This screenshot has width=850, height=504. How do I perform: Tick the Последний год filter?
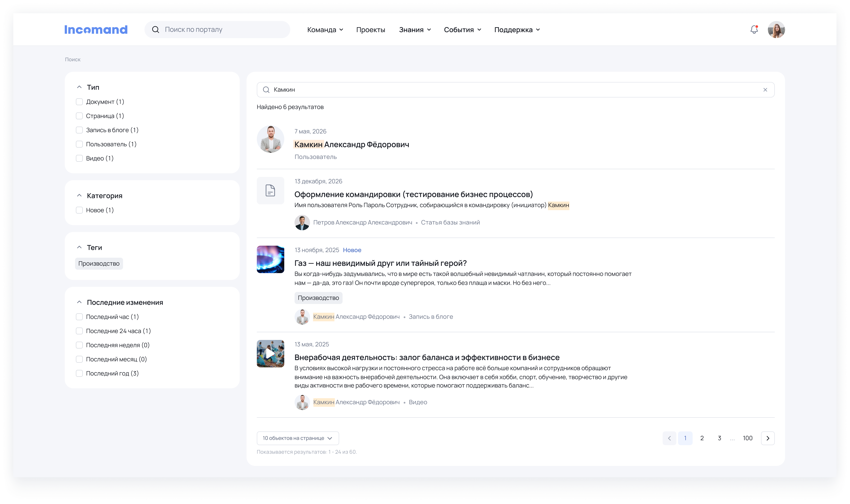pyautogui.click(x=79, y=373)
